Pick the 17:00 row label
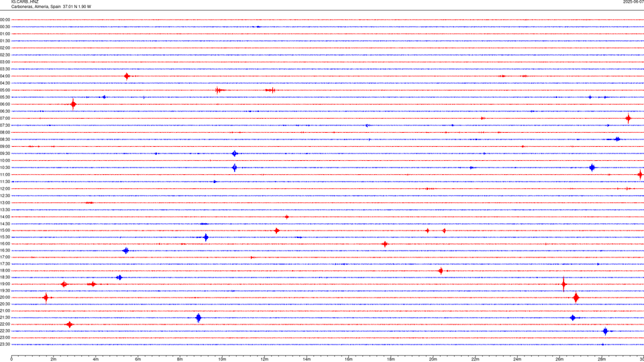Image resolution: width=644 pixels, height=362 pixels. [5, 257]
